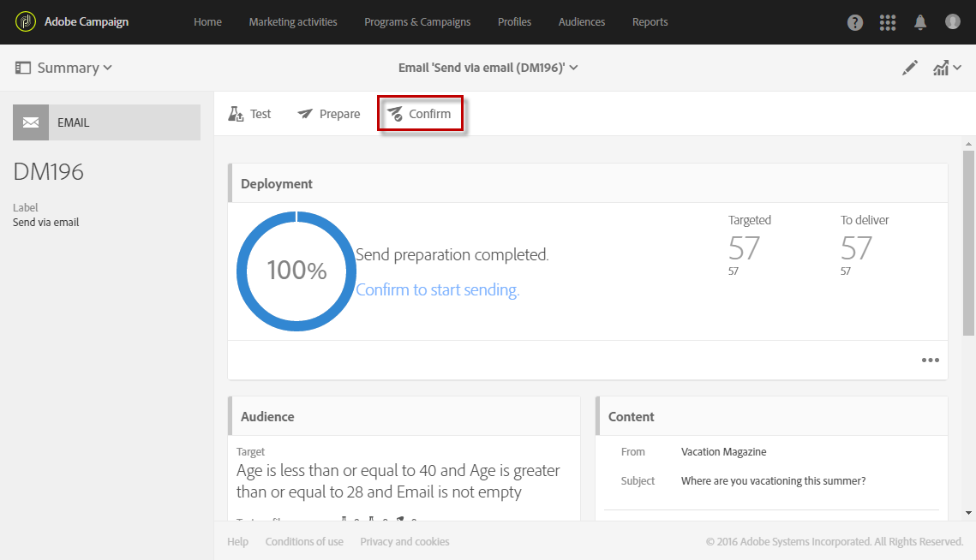Expand the email title dropdown
Image resolution: width=976 pixels, height=560 pixels.
[x=488, y=68]
